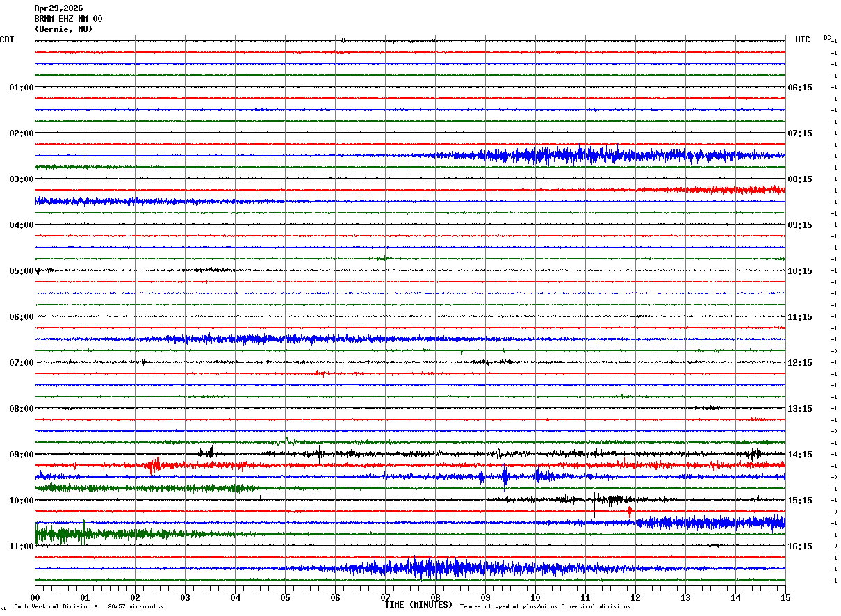Click the 09:15 UTC time label
This screenshot has height=616, width=841.
[799, 225]
